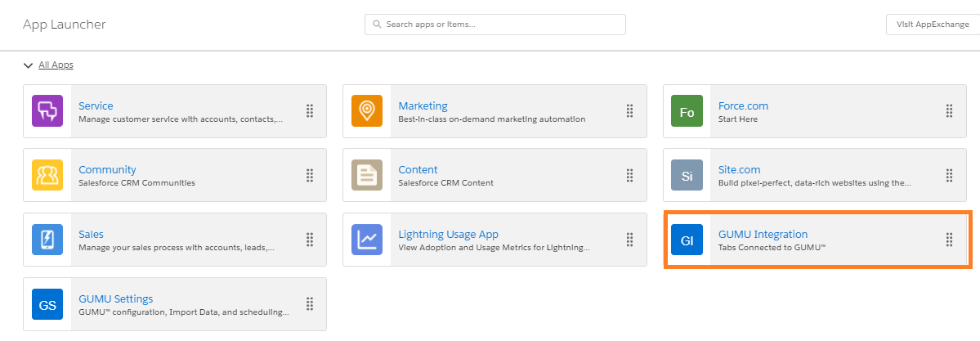
Task: Click the blue GI icon for GUMU Integration
Action: [x=687, y=240]
